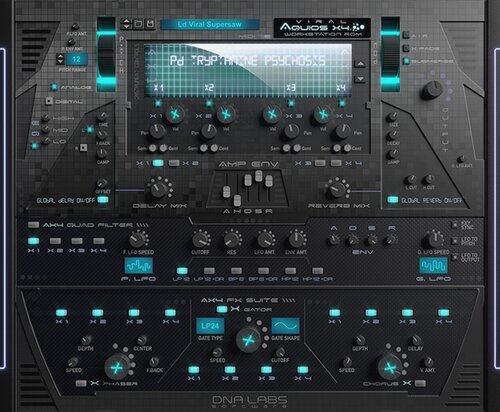Image resolution: width=500 pixels, height=412 pixels.
Task: Select the LP 12+DR filter type
Action: (209, 271)
